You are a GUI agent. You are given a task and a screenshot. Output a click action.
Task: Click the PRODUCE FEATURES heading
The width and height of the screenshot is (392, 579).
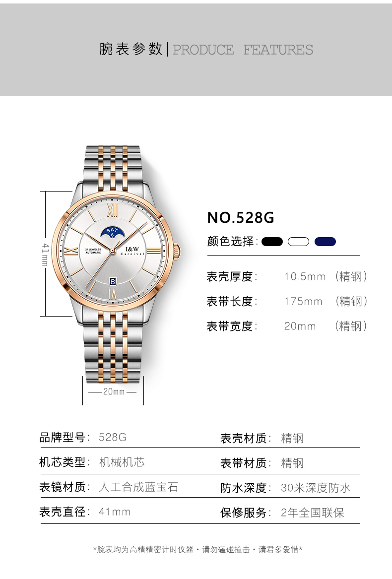point(243,50)
